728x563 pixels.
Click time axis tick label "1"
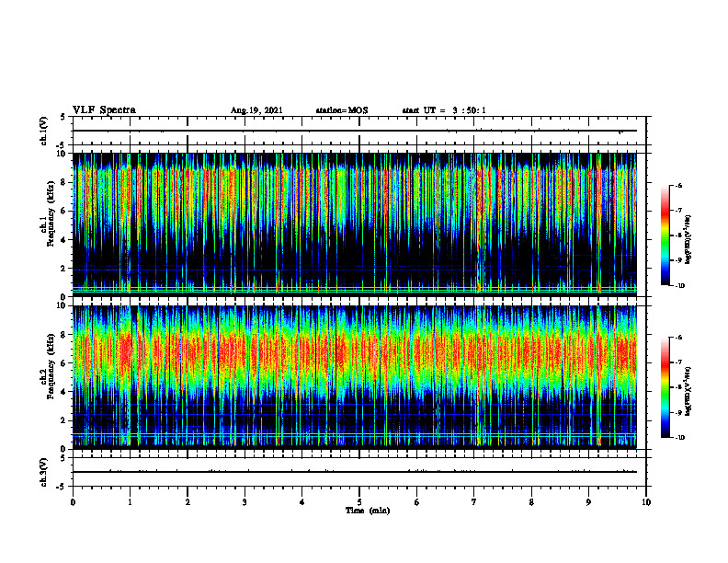click(x=130, y=502)
